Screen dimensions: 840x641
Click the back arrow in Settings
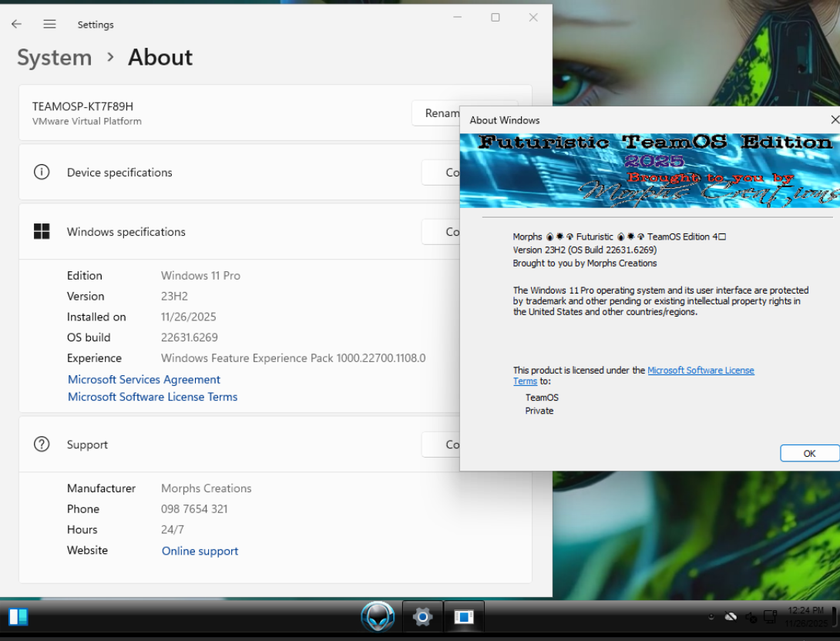pos(16,24)
